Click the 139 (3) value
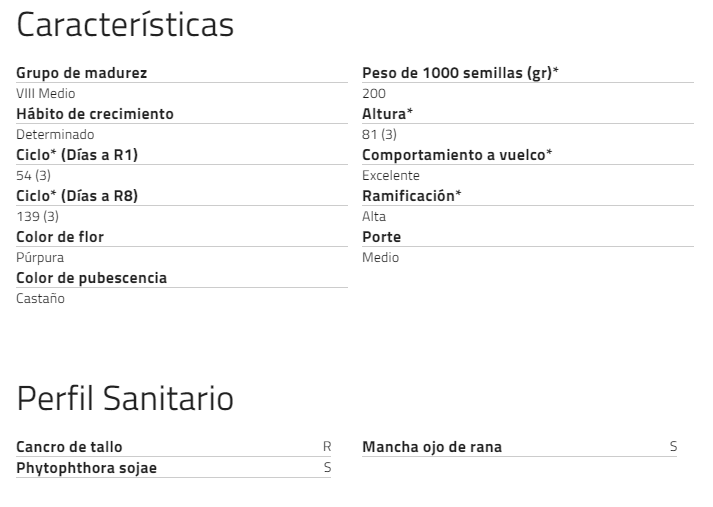 point(37,216)
